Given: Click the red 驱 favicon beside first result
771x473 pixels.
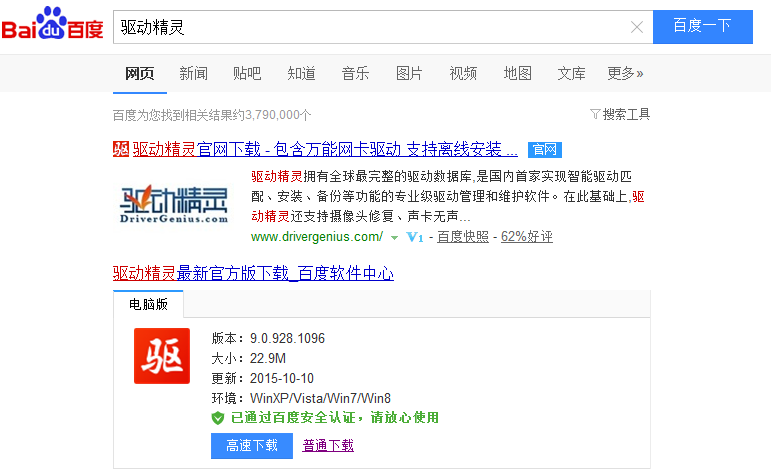Looking at the screenshot, I should 121,150.
